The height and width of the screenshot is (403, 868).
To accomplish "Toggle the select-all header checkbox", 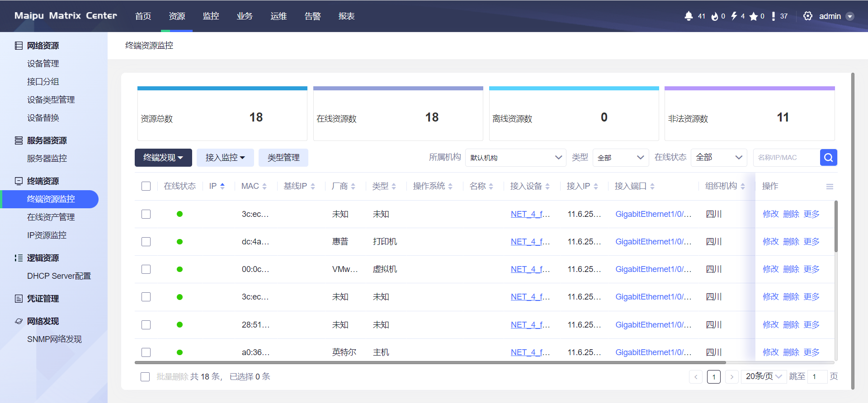I will [x=146, y=186].
